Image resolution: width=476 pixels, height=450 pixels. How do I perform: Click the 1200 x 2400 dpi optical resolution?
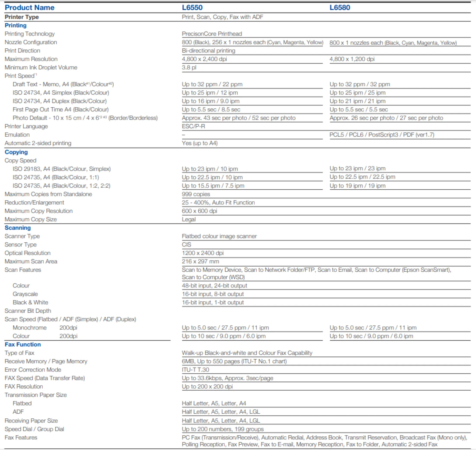[203, 253]
